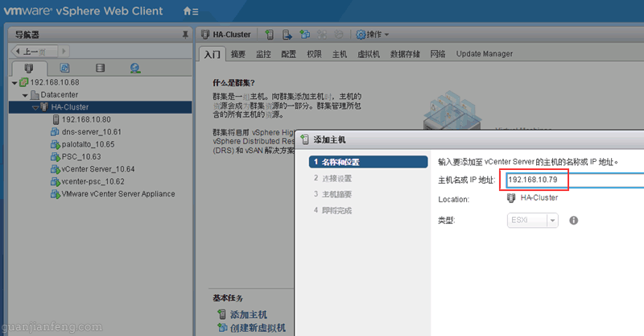Select vCenter 192.168.10.68 in tree

tap(55, 82)
